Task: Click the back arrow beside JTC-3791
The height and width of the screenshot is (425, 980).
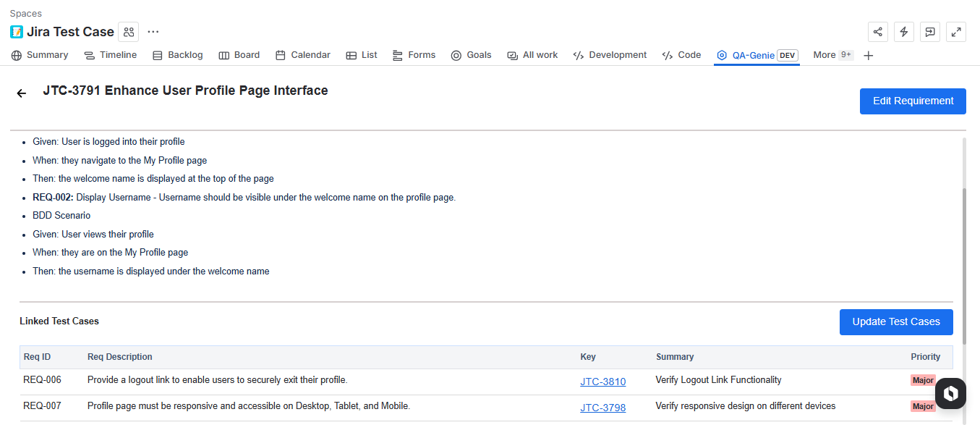Action: (22, 93)
